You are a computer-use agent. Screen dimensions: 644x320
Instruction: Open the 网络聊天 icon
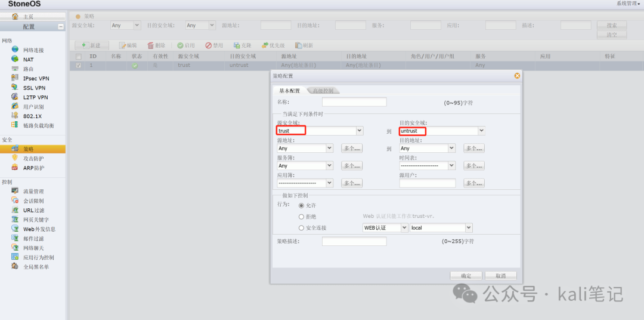[15, 248]
